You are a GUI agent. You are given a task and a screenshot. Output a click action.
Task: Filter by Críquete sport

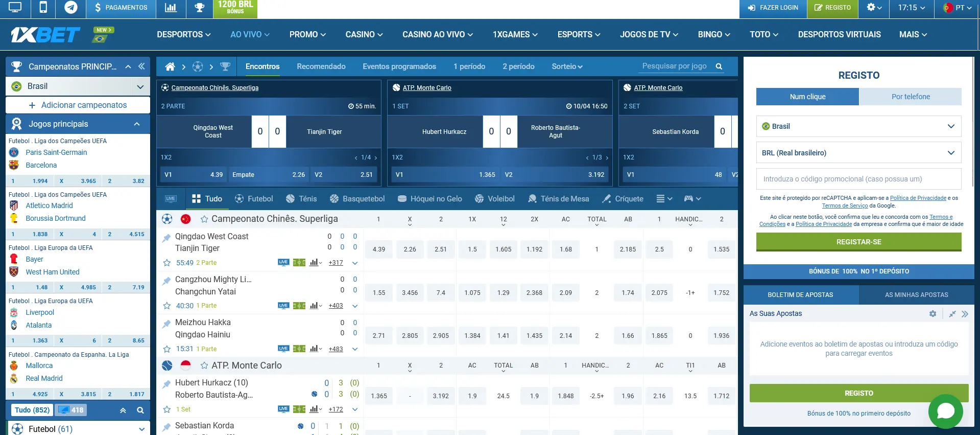623,199
